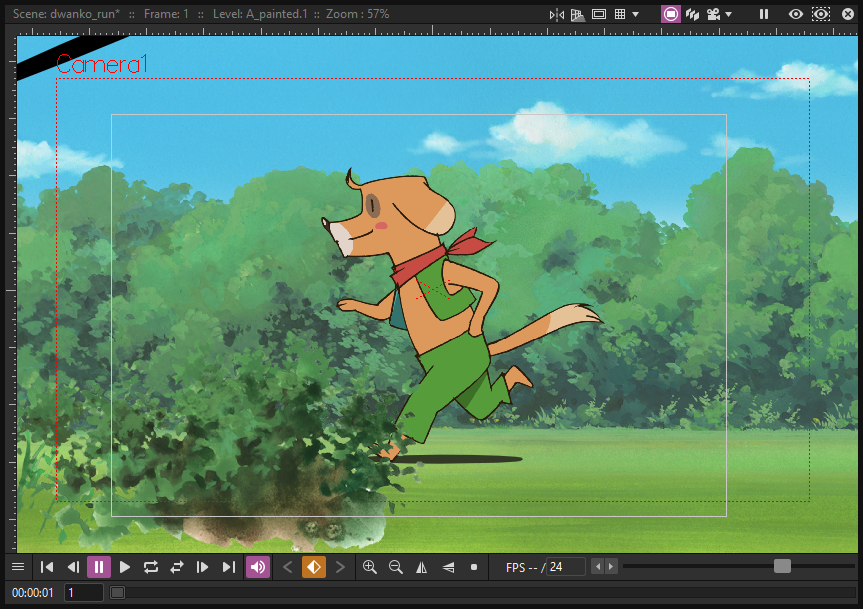
Task: Toggle the sound speaker button
Action: 258,567
